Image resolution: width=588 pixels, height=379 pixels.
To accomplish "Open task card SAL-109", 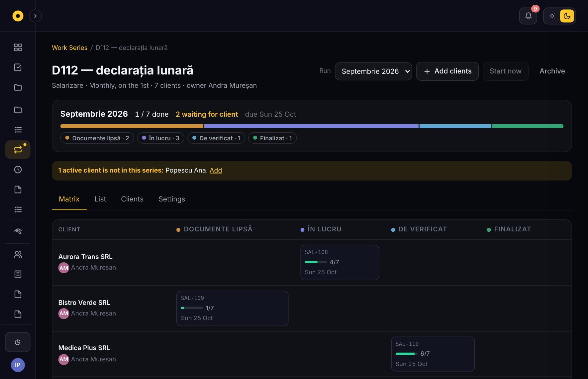I will [x=232, y=309].
